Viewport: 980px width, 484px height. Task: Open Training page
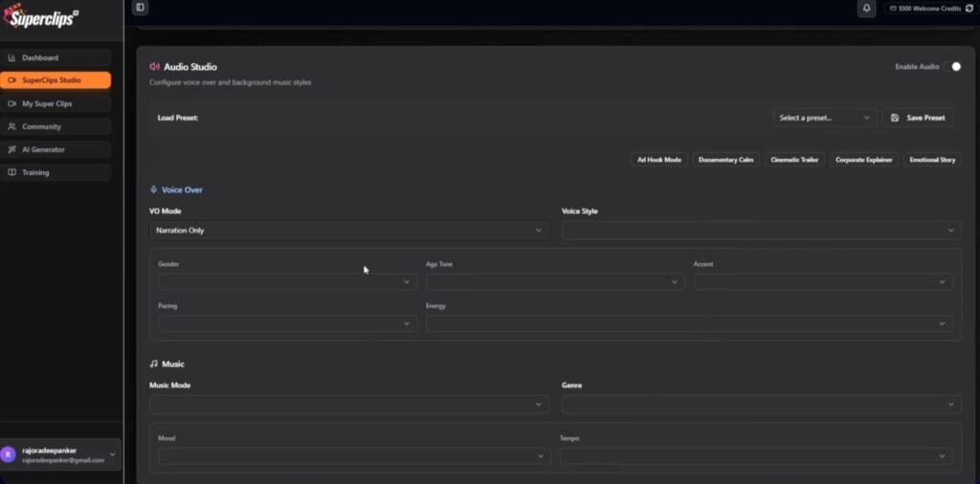click(x=56, y=172)
